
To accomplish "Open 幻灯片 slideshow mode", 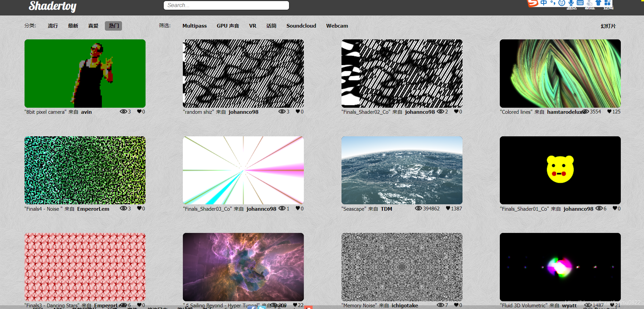I will coord(608,26).
